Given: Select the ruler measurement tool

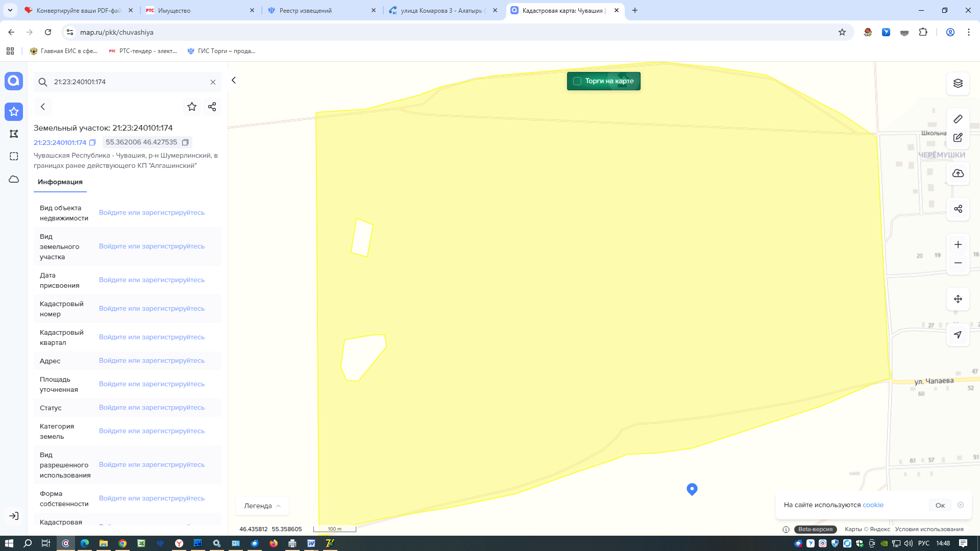Looking at the screenshot, I should (958, 119).
